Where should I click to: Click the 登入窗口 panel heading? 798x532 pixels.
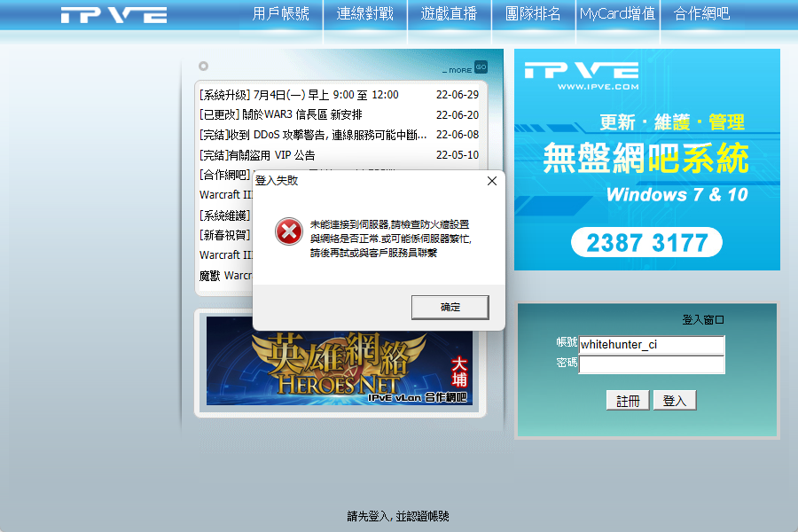pos(703,320)
